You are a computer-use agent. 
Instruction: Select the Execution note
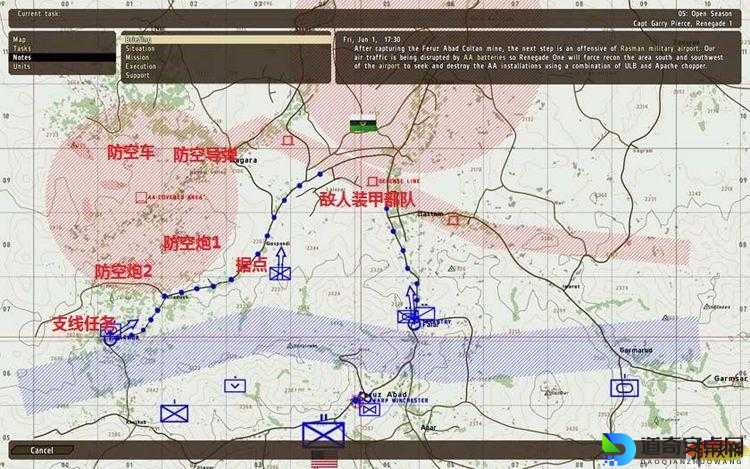click(x=226, y=66)
